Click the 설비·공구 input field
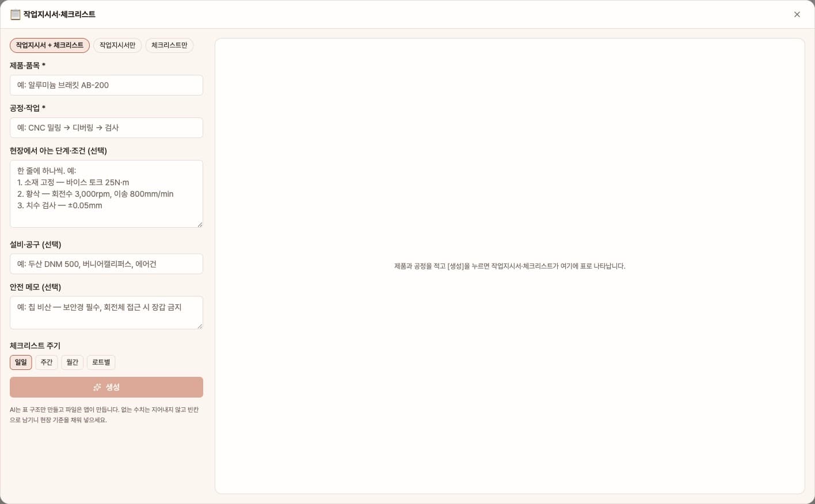 [x=106, y=264]
